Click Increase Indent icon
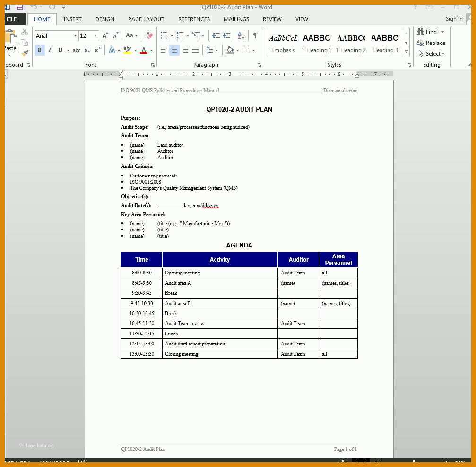The height and width of the screenshot is (467, 476). [x=226, y=35]
